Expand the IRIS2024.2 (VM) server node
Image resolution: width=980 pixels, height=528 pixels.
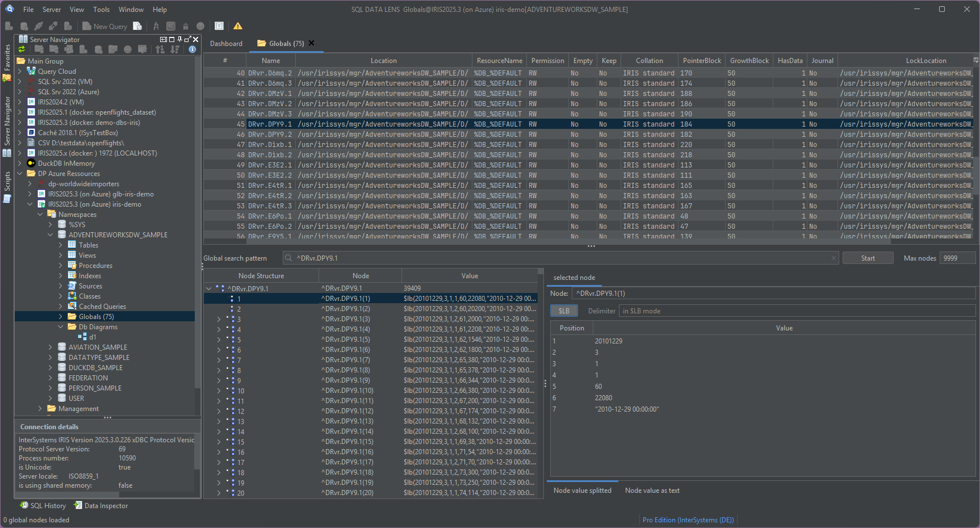(x=19, y=102)
